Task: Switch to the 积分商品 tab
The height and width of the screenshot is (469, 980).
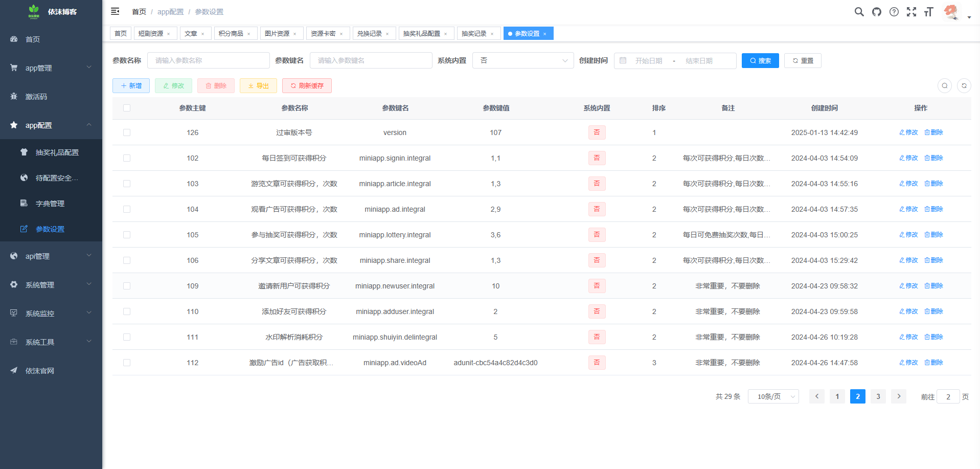Action: tap(231, 34)
